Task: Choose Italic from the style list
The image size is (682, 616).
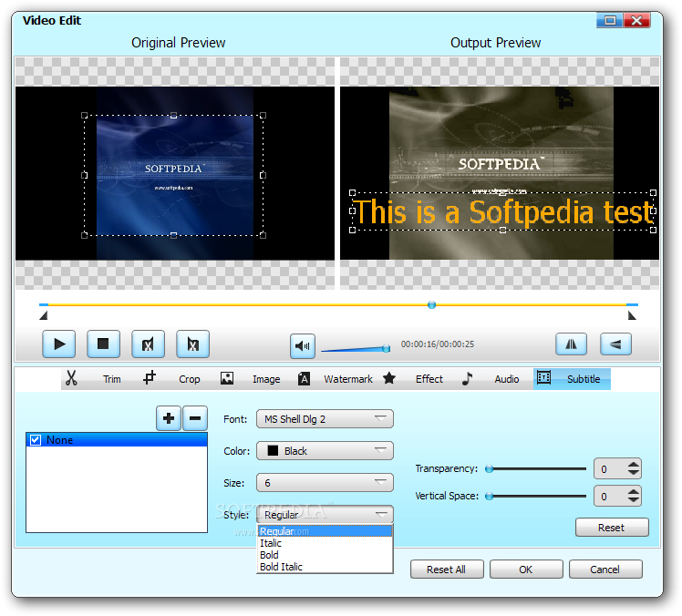Action: (x=325, y=543)
